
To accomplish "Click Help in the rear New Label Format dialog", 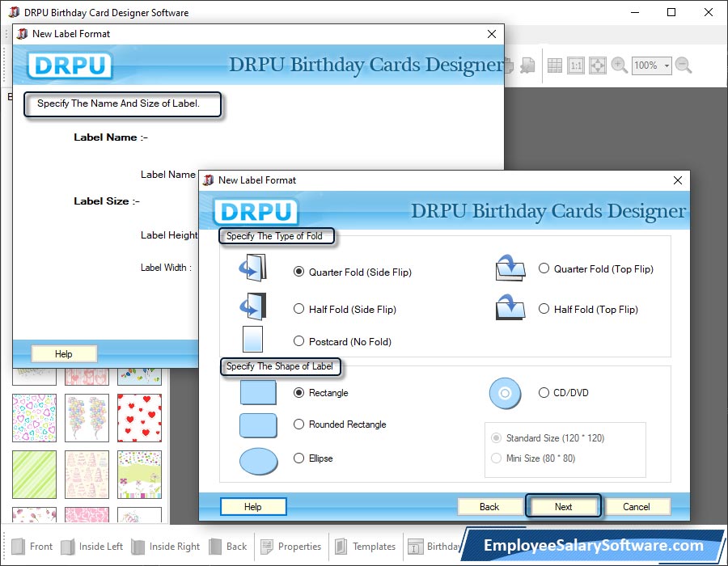I will [x=64, y=354].
